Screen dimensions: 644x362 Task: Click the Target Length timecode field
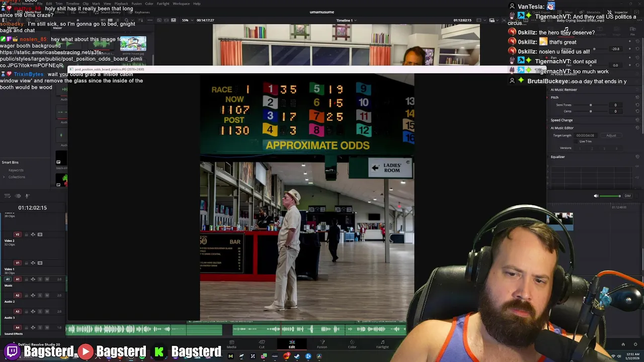point(585,135)
